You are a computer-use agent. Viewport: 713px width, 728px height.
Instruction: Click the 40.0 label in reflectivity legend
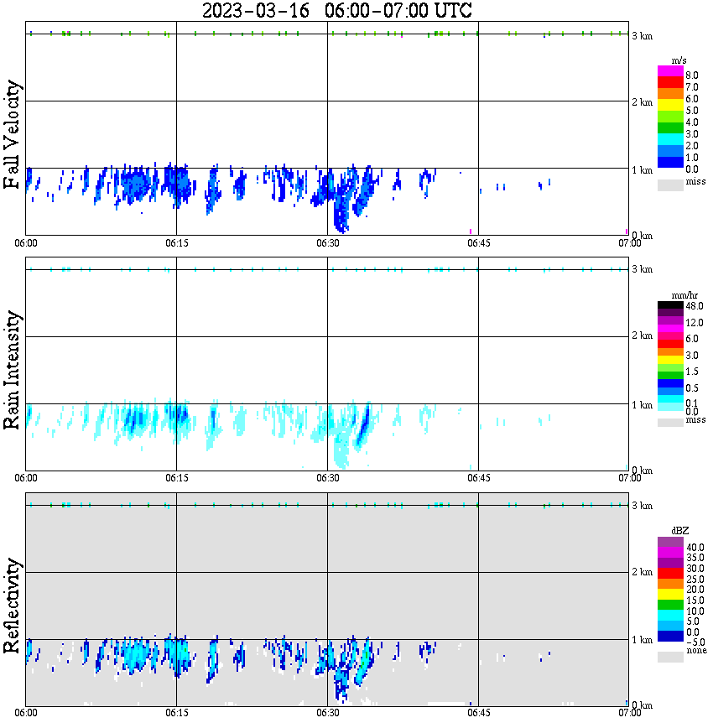point(695,548)
